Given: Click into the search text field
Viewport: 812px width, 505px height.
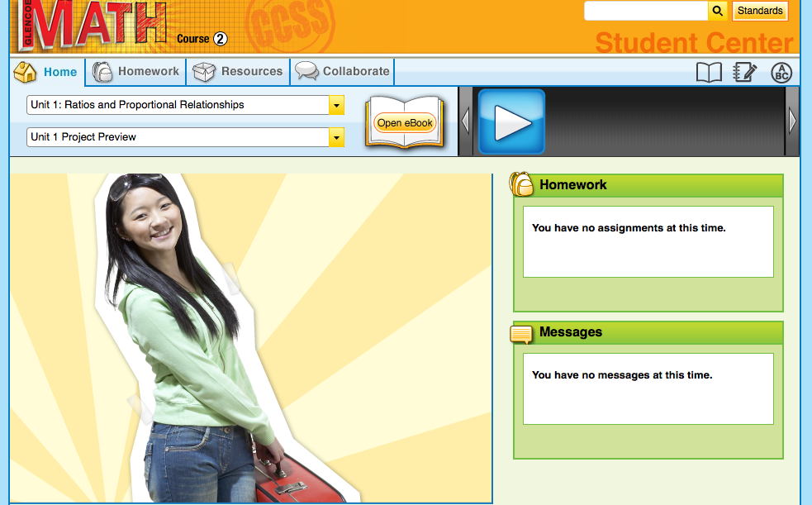Looking at the screenshot, I should (646, 11).
